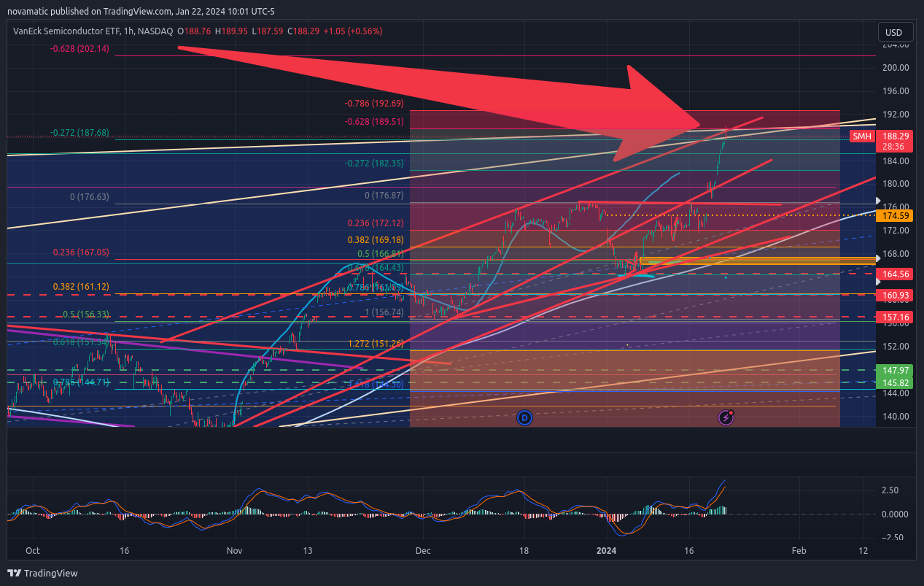Select the 0.236 (167.05) Fibonacci label
Viewport: 924px width, 586px height.
[x=81, y=252]
